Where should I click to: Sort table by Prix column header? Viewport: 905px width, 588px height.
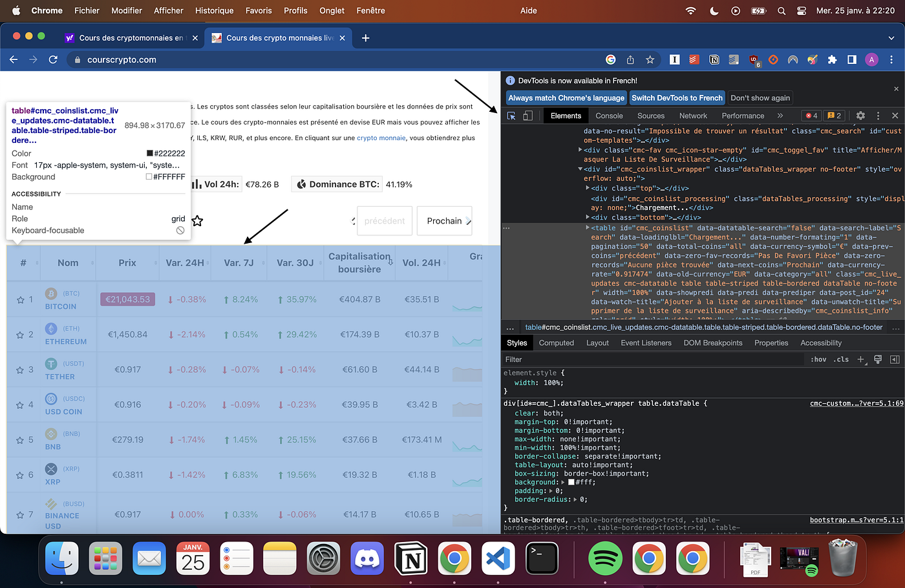pyautogui.click(x=127, y=263)
